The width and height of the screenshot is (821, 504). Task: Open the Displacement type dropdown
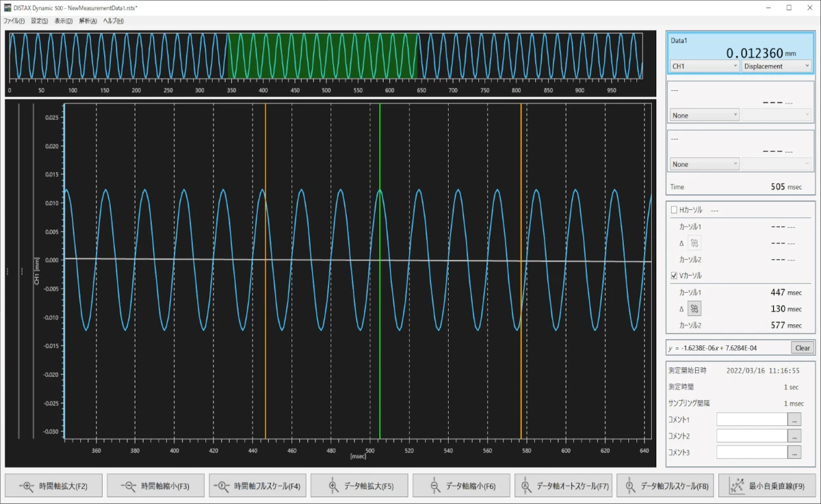point(777,66)
